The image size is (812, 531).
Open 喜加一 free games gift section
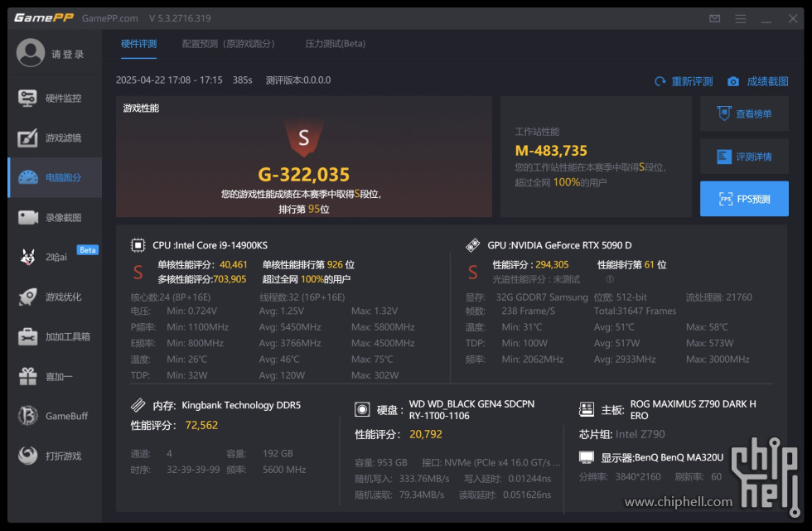[x=55, y=376]
